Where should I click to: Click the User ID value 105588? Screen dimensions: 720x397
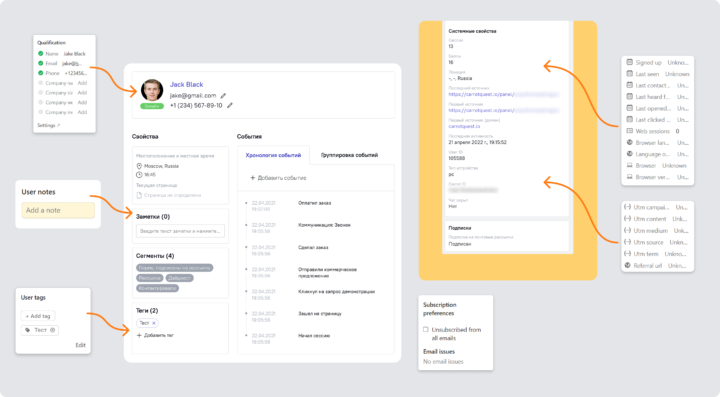(x=456, y=158)
